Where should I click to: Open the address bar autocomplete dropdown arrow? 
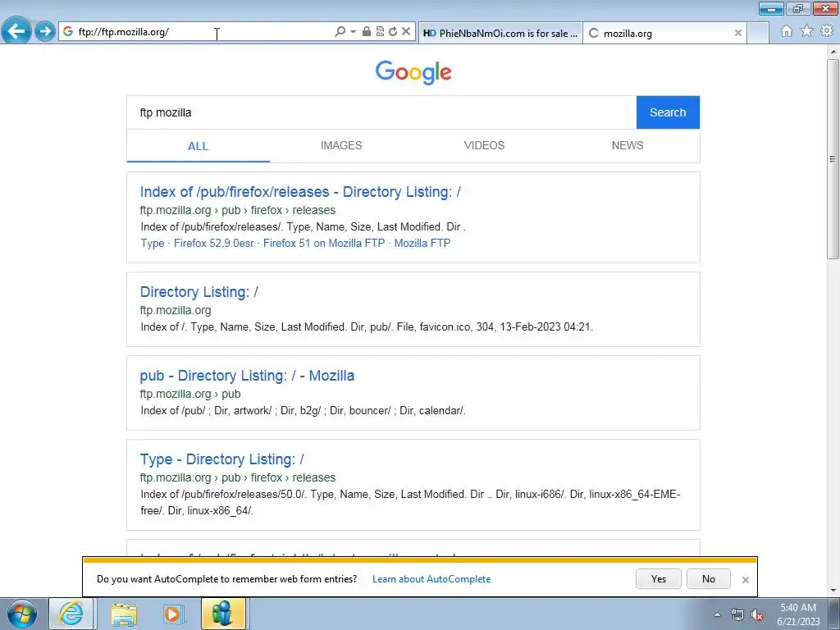pos(353,32)
